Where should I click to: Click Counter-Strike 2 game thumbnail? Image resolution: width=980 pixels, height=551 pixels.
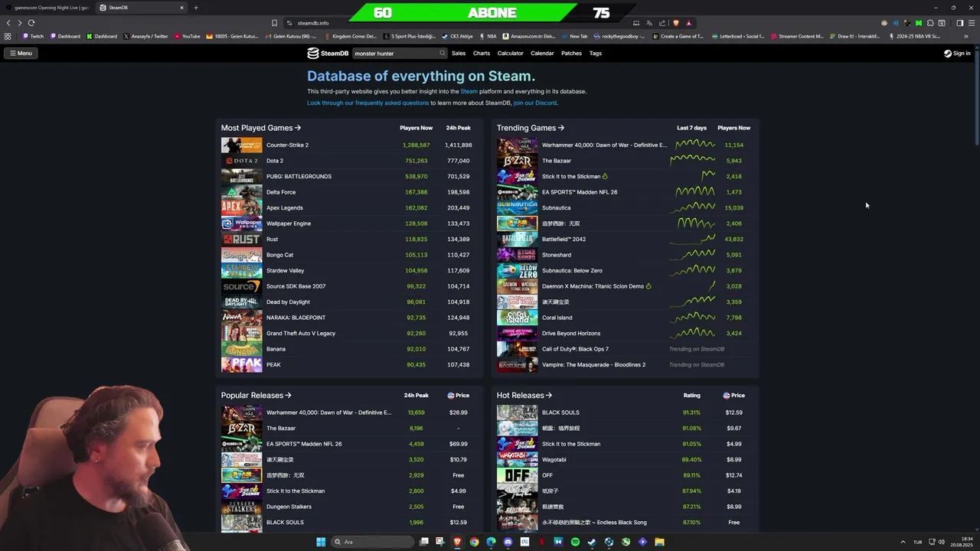[x=241, y=145]
